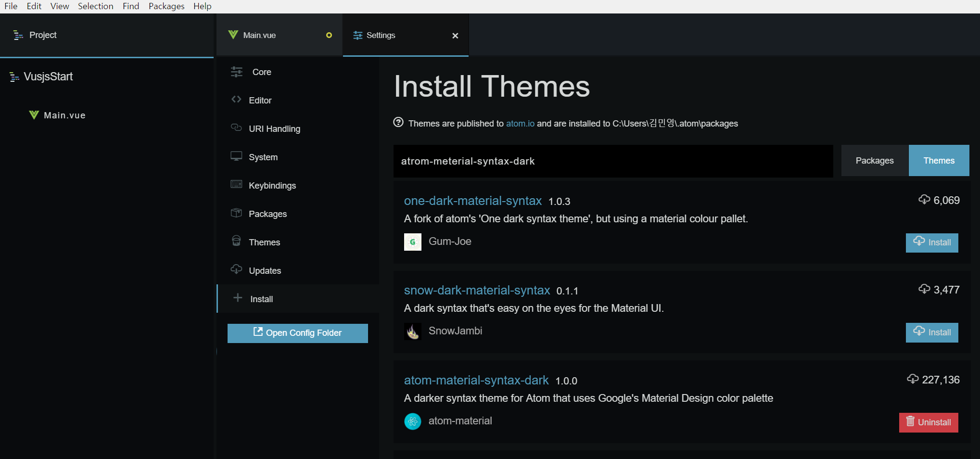Open Main.vue in the project tree

[64, 115]
